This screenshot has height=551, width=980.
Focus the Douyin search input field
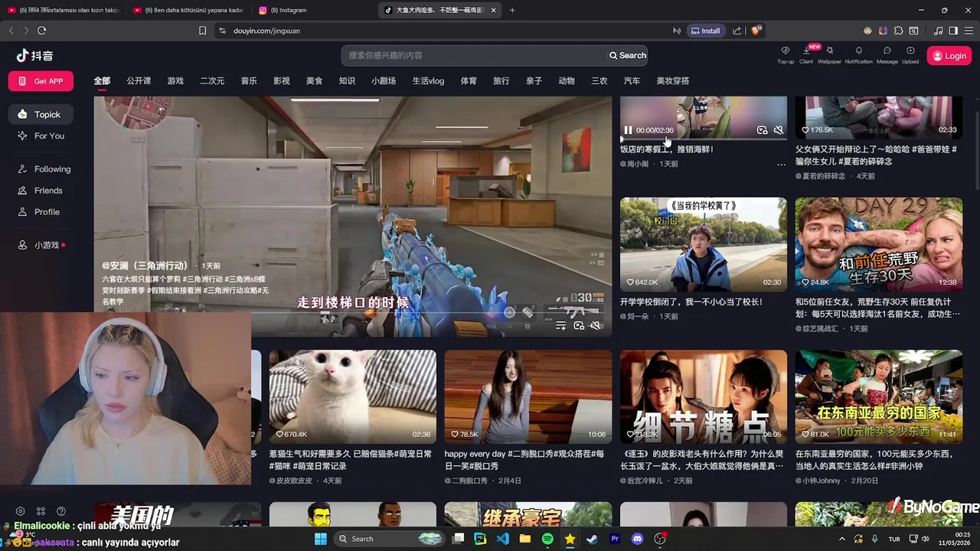(475, 55)
